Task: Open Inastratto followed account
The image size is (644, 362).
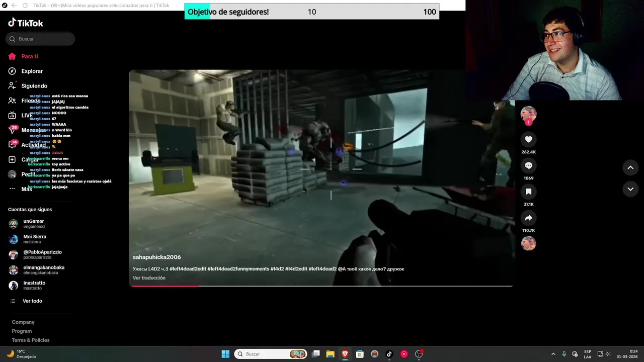Action: 35,285
